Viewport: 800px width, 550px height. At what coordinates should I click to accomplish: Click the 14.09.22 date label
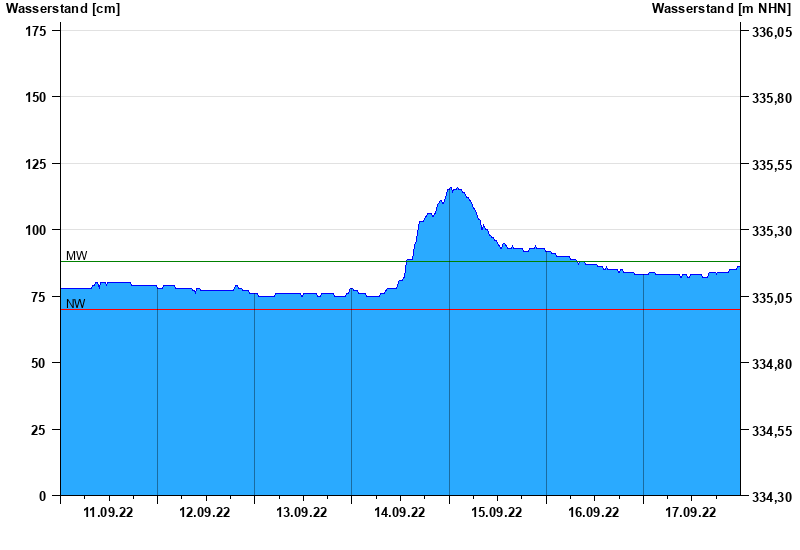(x=399, y=512)
